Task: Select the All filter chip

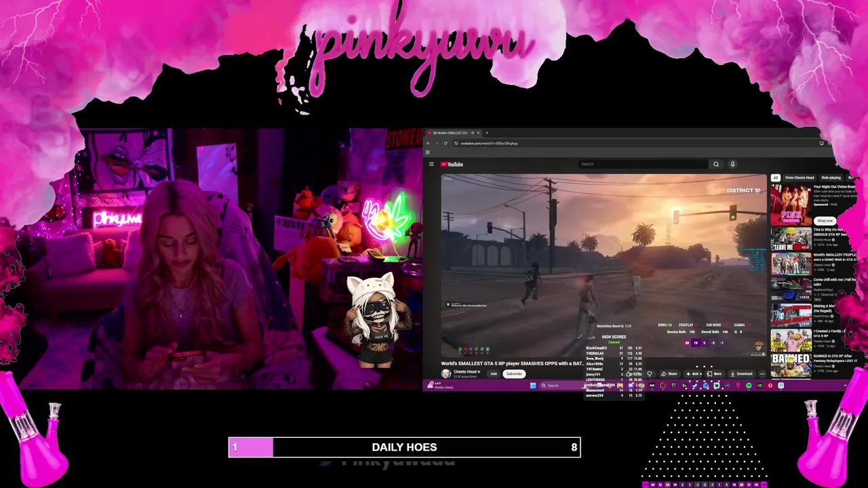Action: coord(775,178)
